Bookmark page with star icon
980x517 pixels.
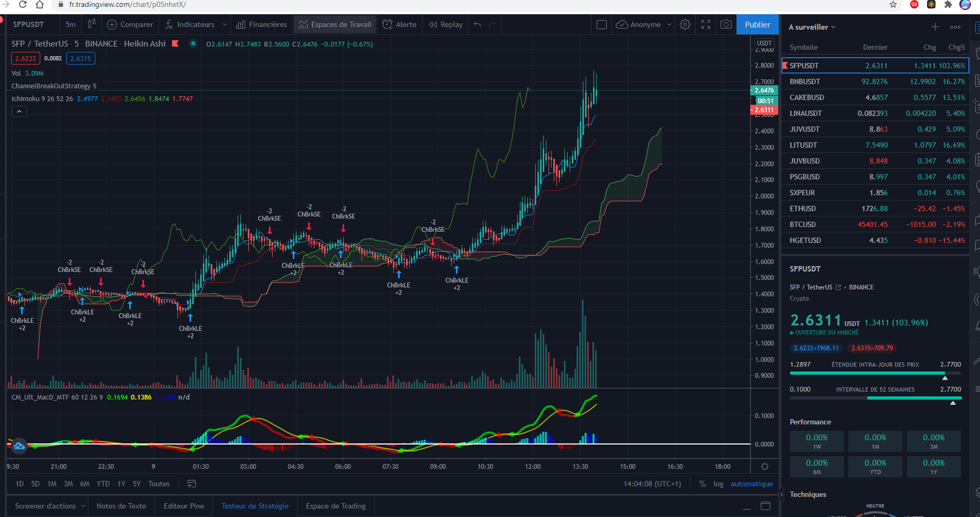893,5
